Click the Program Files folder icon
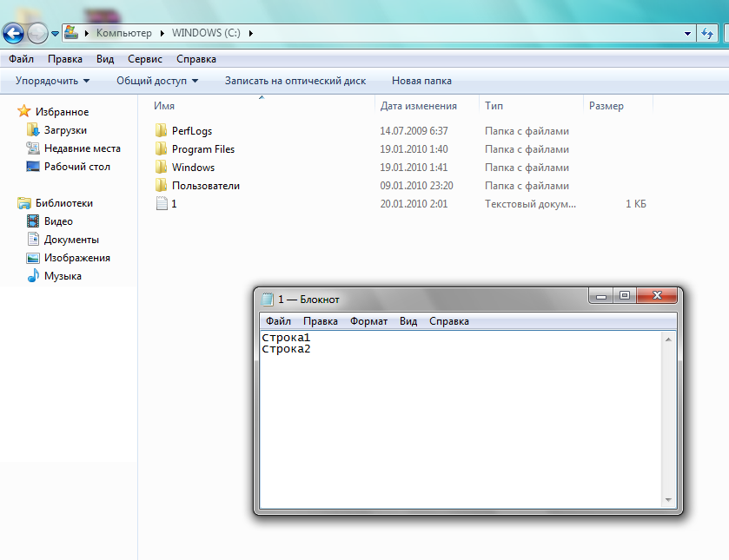729x560 pixels. tap(161, 148)
